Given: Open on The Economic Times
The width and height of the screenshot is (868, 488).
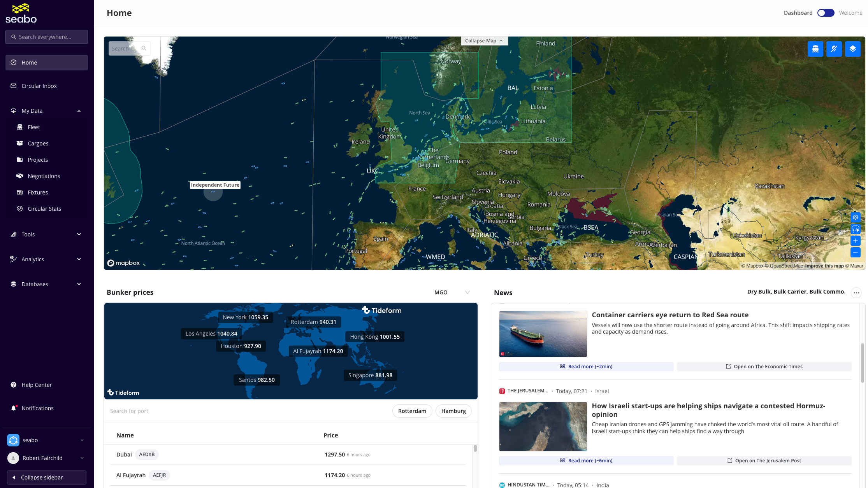Looking at the screenshot, I should click(764, 367).
